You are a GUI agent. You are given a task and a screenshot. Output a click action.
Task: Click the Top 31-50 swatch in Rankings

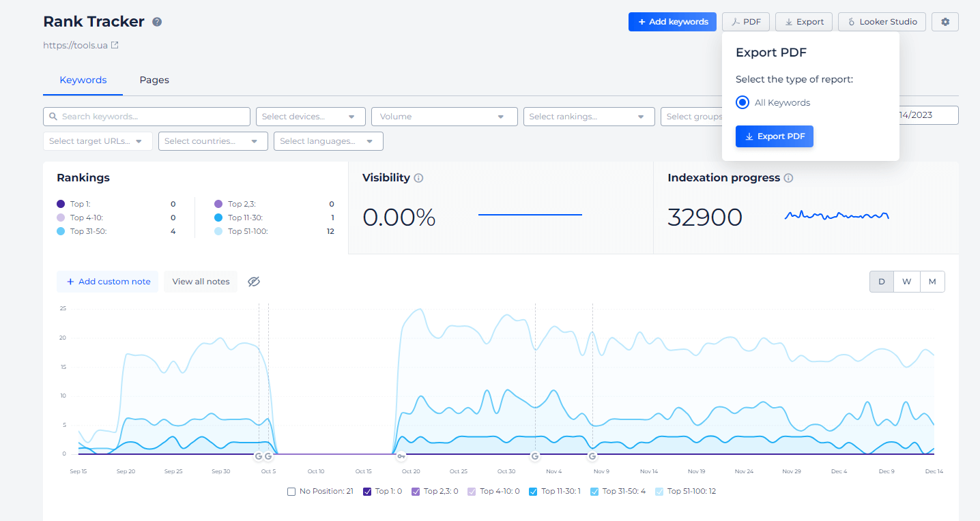coord(61,231)
